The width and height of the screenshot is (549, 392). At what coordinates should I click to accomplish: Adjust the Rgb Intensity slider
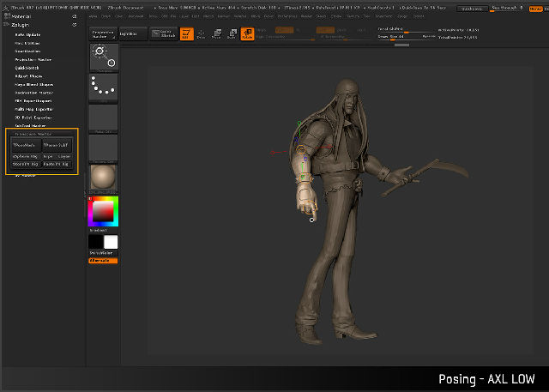click(x=286, y=37)
